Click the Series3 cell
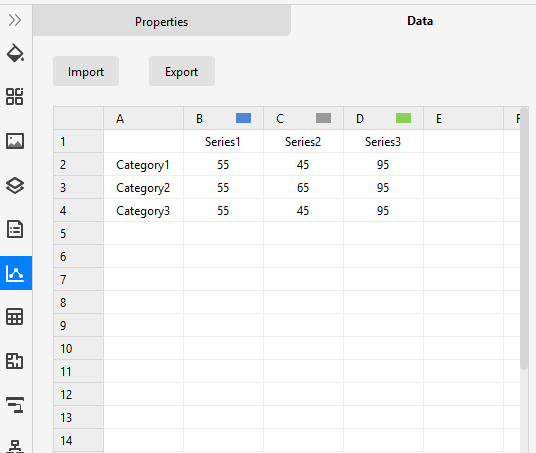Viewport: 536px width, 453px height. pyautogui.click(x=383, y=141)
